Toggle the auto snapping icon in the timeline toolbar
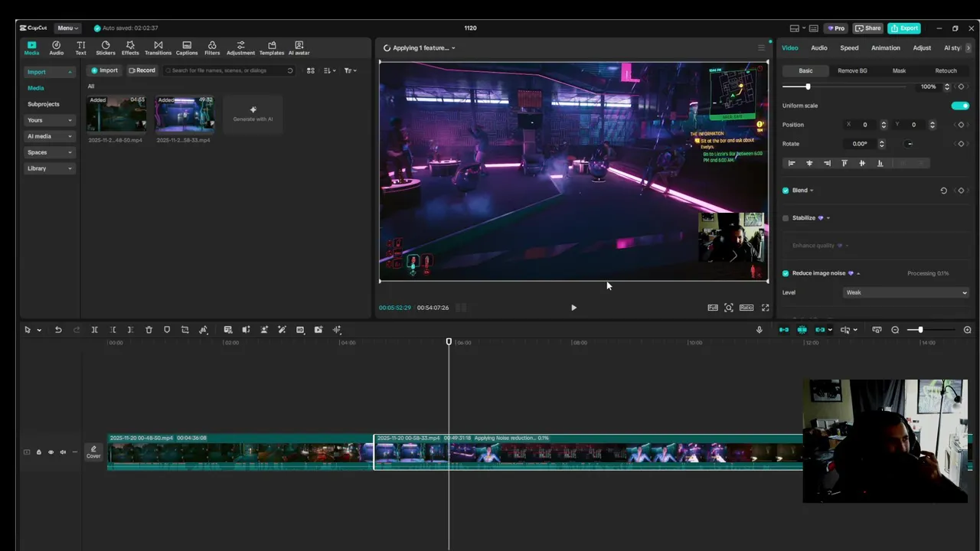 tap(802, 330)
